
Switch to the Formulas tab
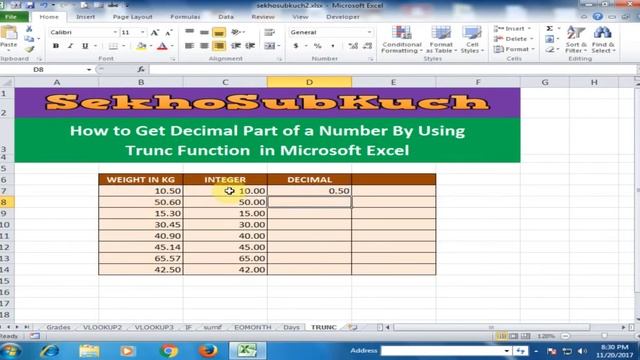pos(185,17)
